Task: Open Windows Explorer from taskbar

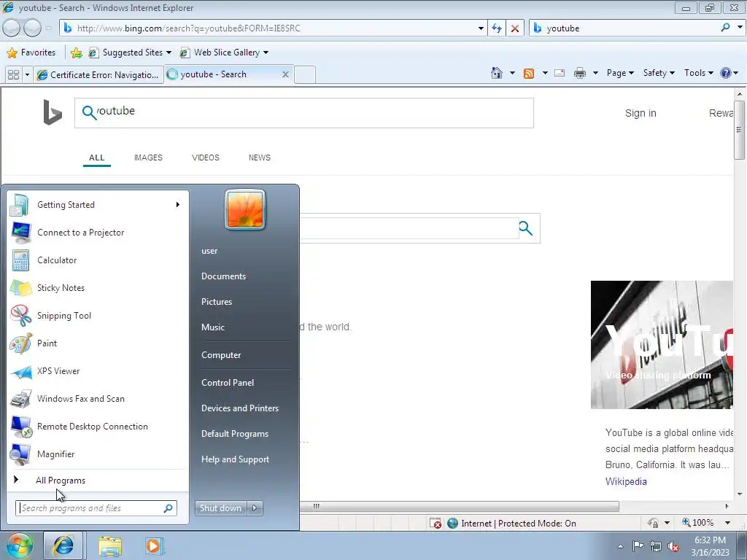Action: pyautogui.click(x=110, y=545)
